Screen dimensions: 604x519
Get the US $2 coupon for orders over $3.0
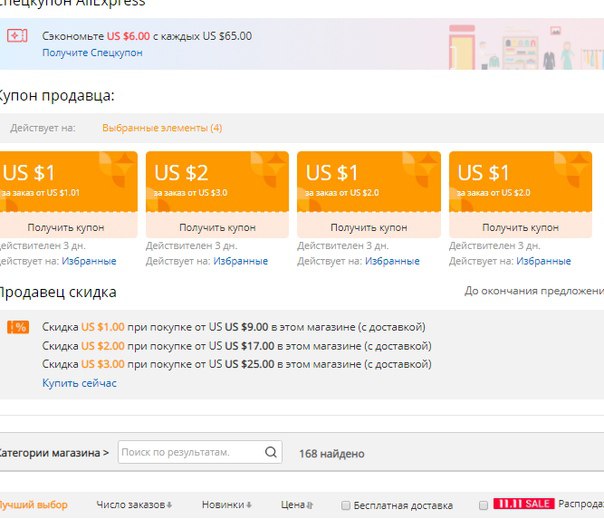click(x=217, y=227)
